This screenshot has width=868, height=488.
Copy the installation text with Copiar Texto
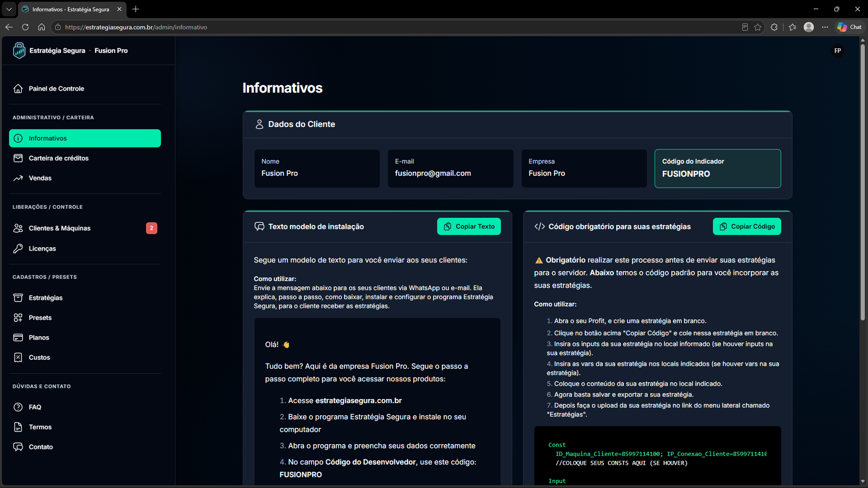click(469, 227)
